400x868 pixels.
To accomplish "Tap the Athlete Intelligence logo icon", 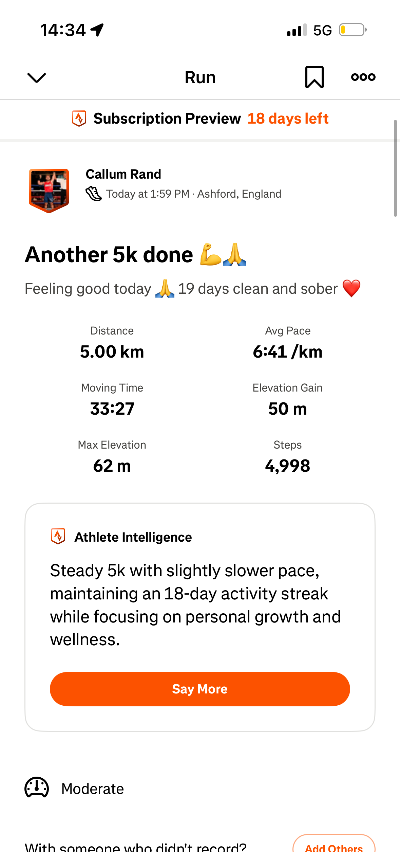I will (x=58, y=537).
